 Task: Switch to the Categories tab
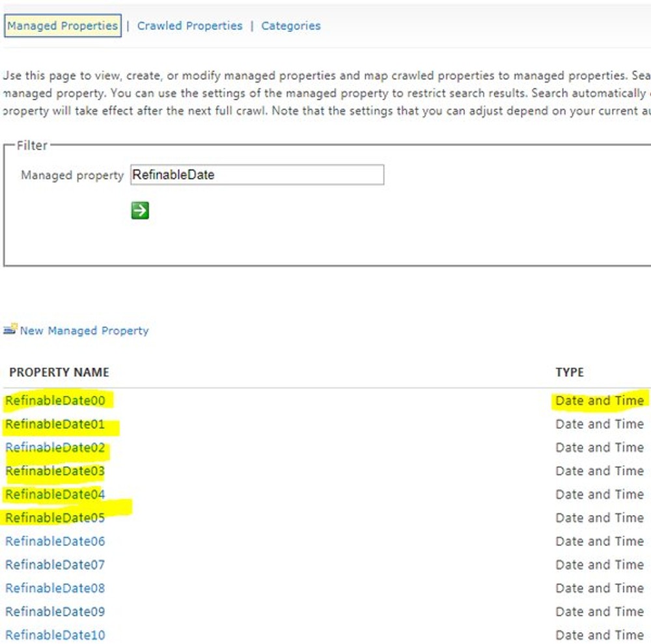[x=290, y=25]
